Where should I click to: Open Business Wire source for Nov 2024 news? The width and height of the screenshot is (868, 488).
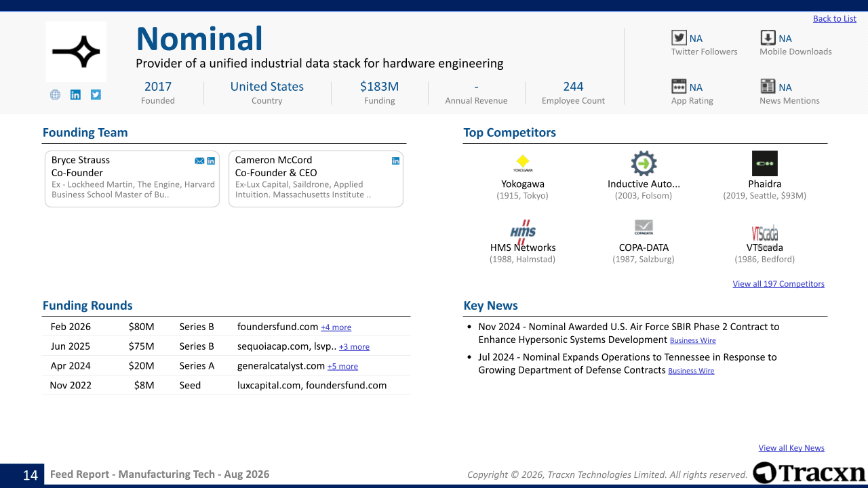693,341
